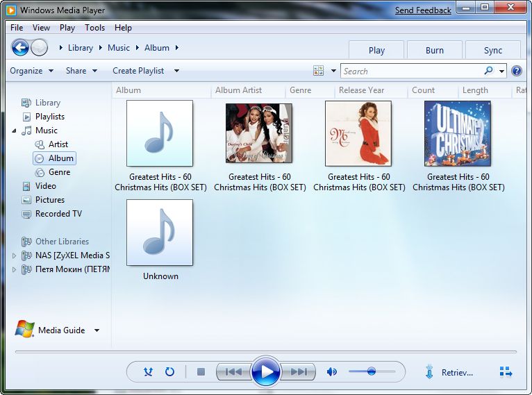This screenshot has height=395, width=532.
Task: Select the Ultimate Christmas album thumbnail
Action: click(x=458, y=133)
